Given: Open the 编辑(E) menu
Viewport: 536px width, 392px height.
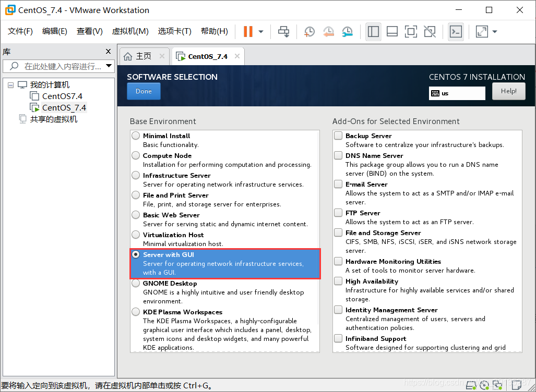Looking at the screenshot, I should 55,31.
